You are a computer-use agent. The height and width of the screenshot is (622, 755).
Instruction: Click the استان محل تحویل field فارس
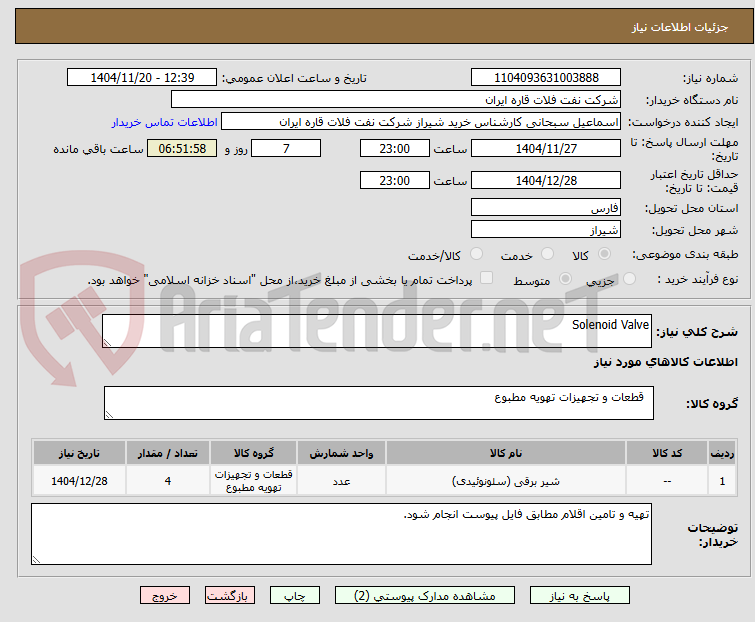[546, 207]
